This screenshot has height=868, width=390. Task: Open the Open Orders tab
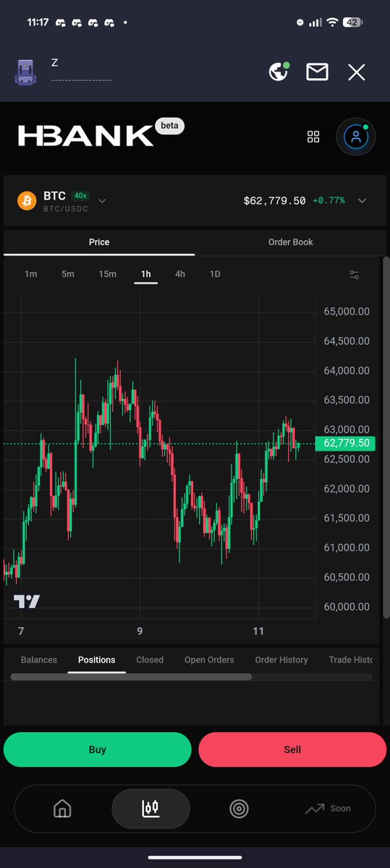[x=209, y=660]
